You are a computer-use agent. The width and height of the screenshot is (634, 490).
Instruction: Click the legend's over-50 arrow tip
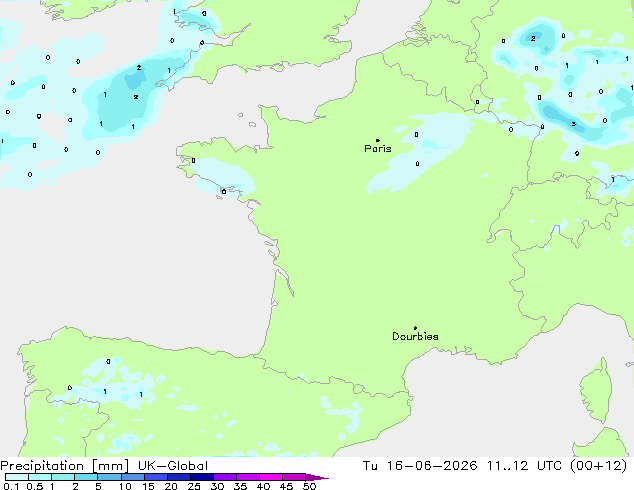[317, 477]
